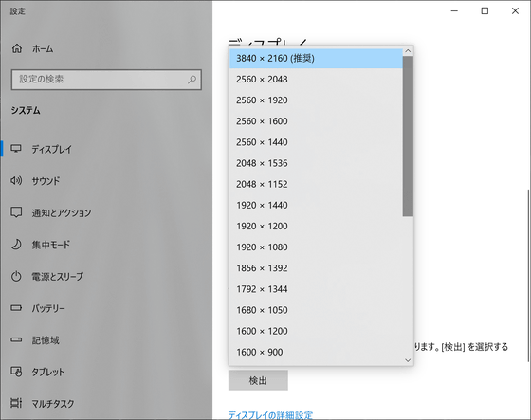Click the 設定の検索 search field

106,80
